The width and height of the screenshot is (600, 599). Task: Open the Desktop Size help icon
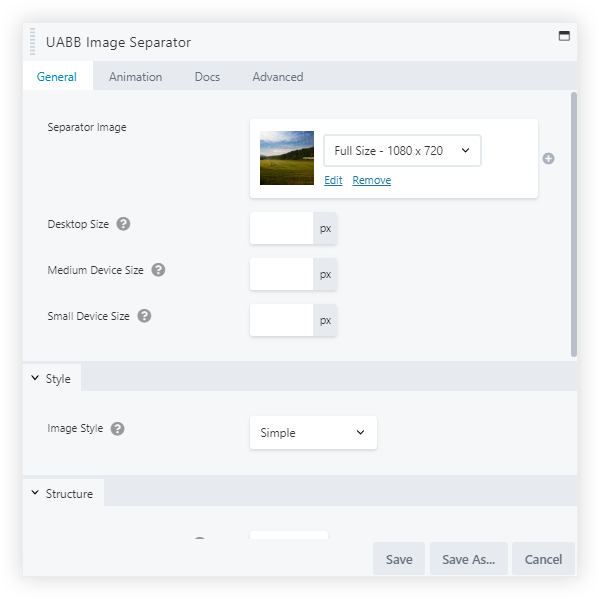(x=124, y=224)
